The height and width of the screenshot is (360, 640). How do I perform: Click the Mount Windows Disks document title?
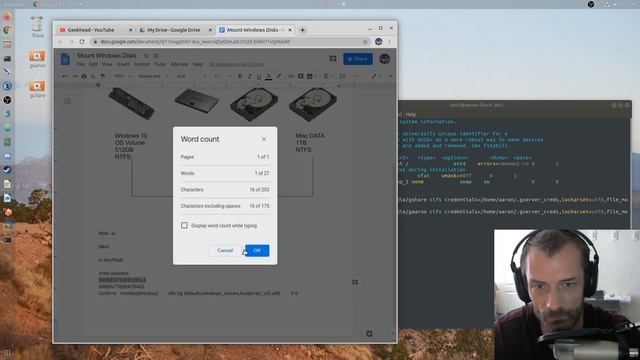point(107,55)
